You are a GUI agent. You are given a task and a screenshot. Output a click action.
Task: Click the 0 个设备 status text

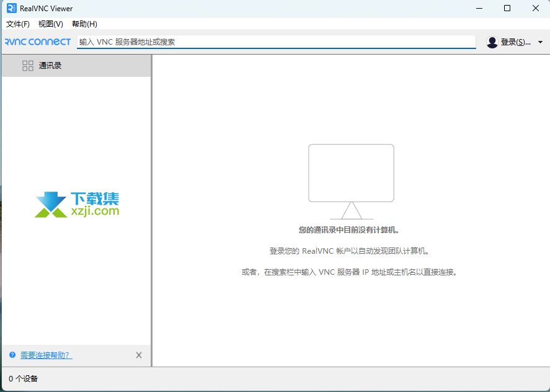coord(23,378)
